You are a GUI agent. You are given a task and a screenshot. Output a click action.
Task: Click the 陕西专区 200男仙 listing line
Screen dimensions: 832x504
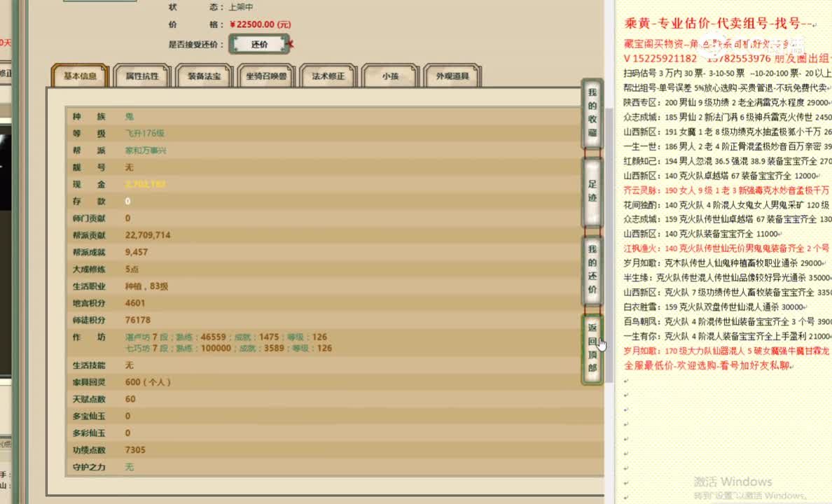click(728, 102)
